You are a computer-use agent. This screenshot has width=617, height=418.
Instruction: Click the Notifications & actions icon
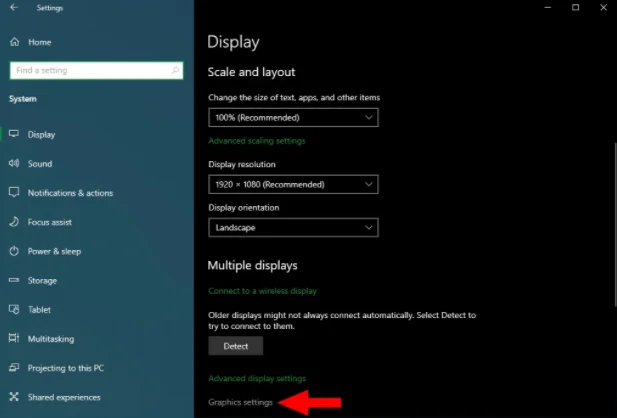pyautogui.click(x=14, y=192)
